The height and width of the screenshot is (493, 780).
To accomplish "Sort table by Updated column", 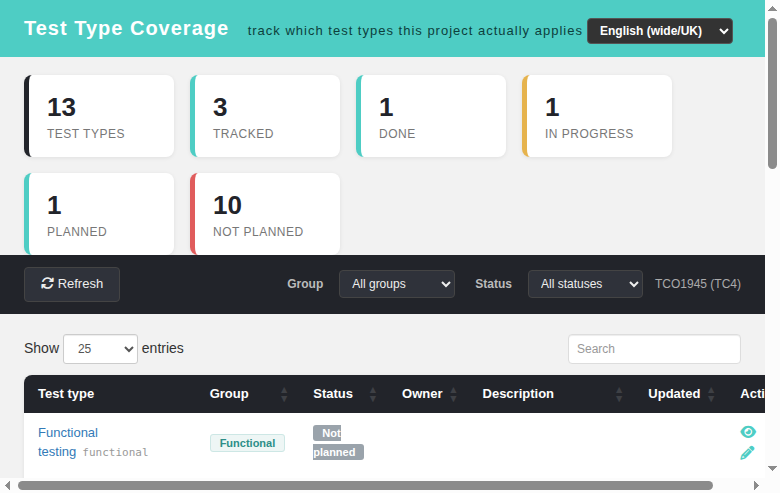I will (681, 394).
